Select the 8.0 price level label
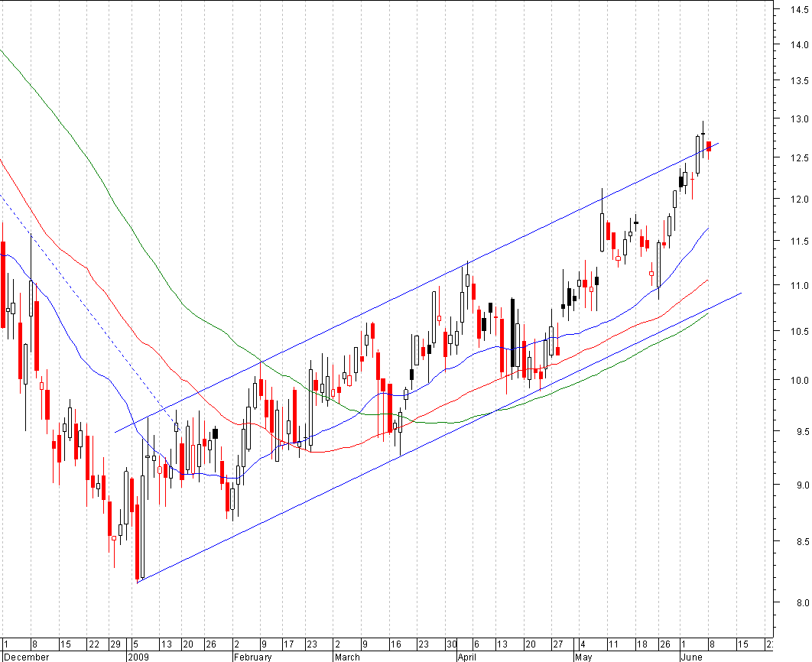 click(x=802, y=603)
